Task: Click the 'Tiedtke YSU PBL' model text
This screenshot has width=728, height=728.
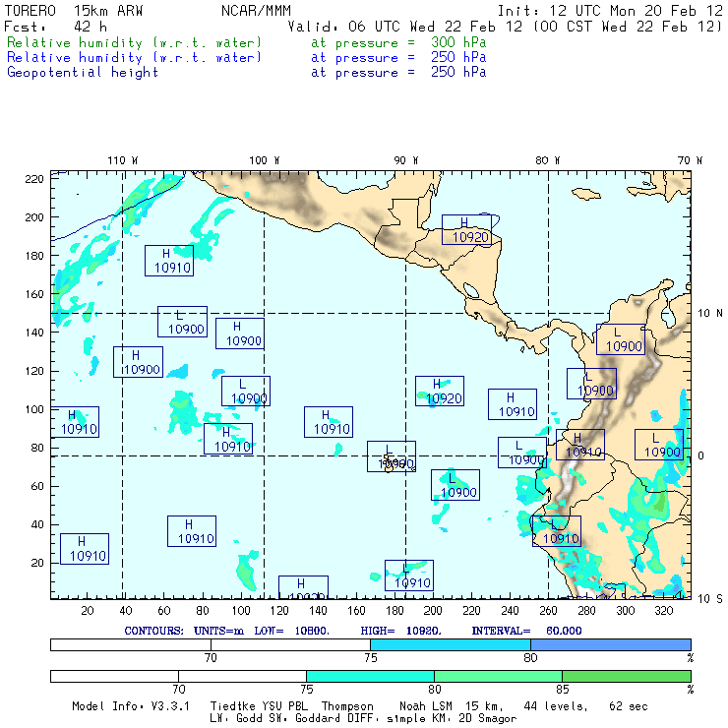Action: point(259,706)
